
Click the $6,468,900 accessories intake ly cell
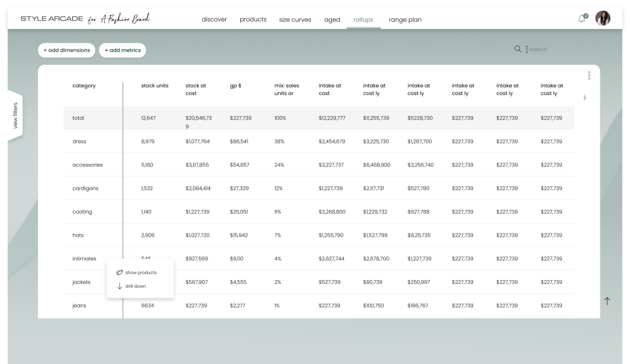377,165
